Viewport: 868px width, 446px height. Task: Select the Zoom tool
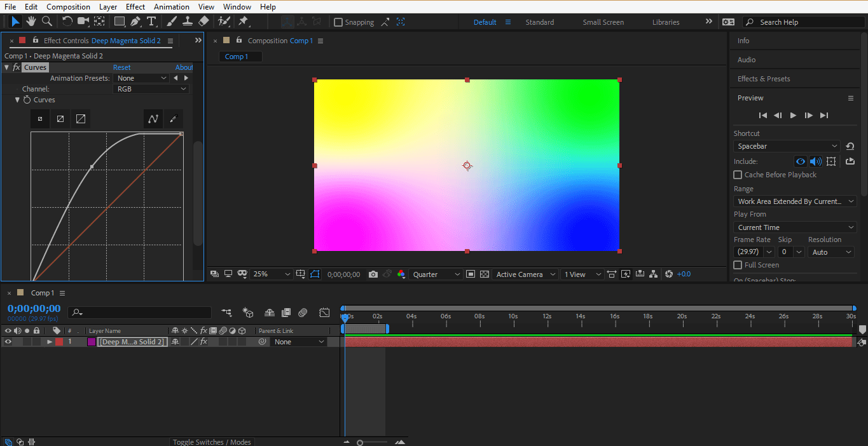click(x=46, y=22)
